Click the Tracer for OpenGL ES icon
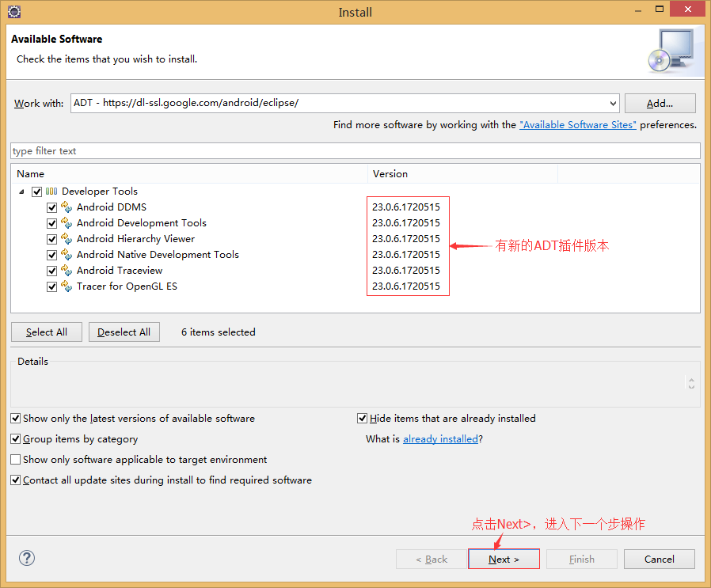The image size is (711, 588). tap(67, 286)
